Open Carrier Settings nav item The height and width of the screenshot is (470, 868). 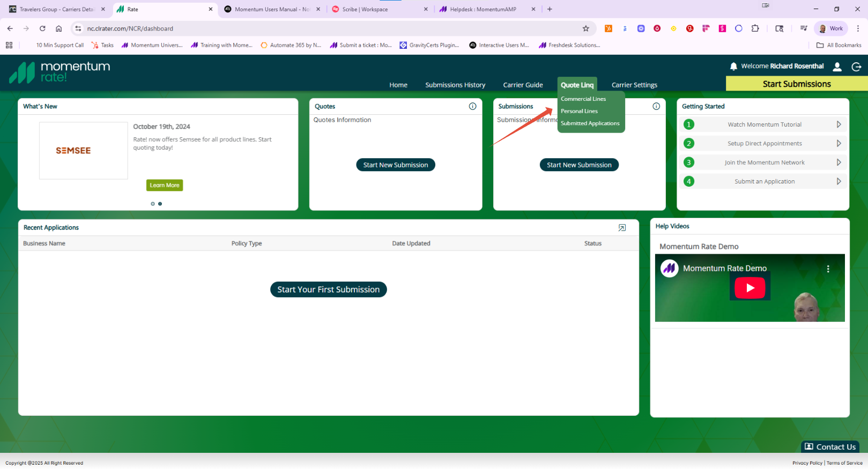(x=634, y=85)
